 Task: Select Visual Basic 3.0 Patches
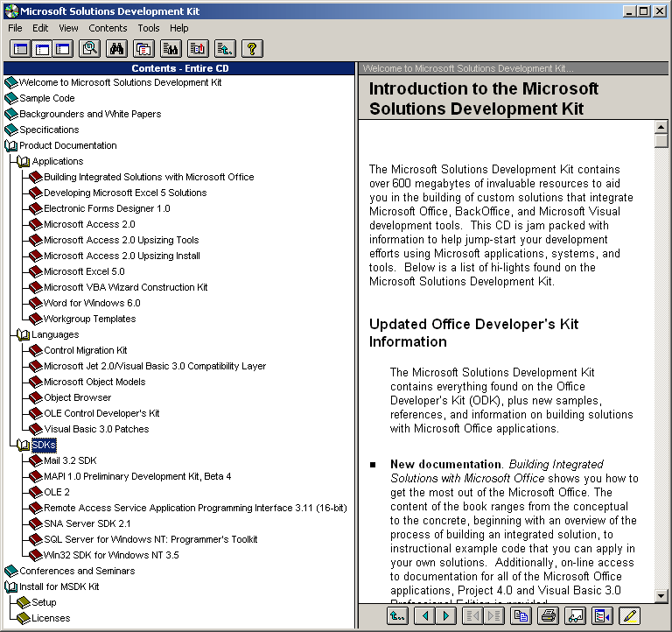pos(96,429)
